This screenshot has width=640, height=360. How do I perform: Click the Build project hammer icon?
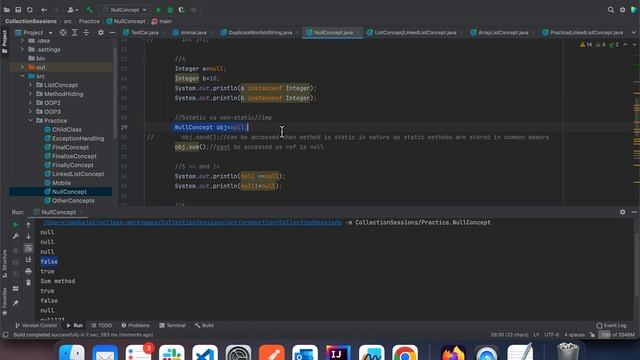pyautogui.click(x=89, y=10)
